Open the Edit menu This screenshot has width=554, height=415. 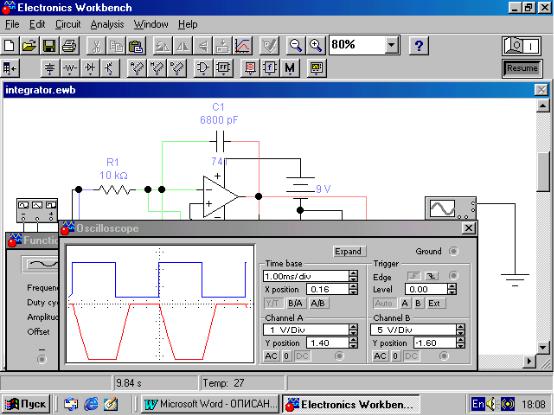37,24
